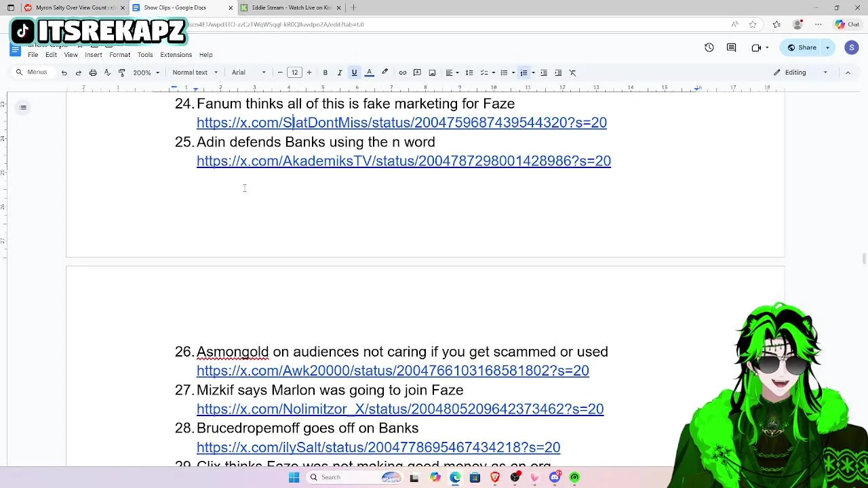The image size is (868, 488).
Task: Open Windows Start menu
Action: [x=294, y=477]
